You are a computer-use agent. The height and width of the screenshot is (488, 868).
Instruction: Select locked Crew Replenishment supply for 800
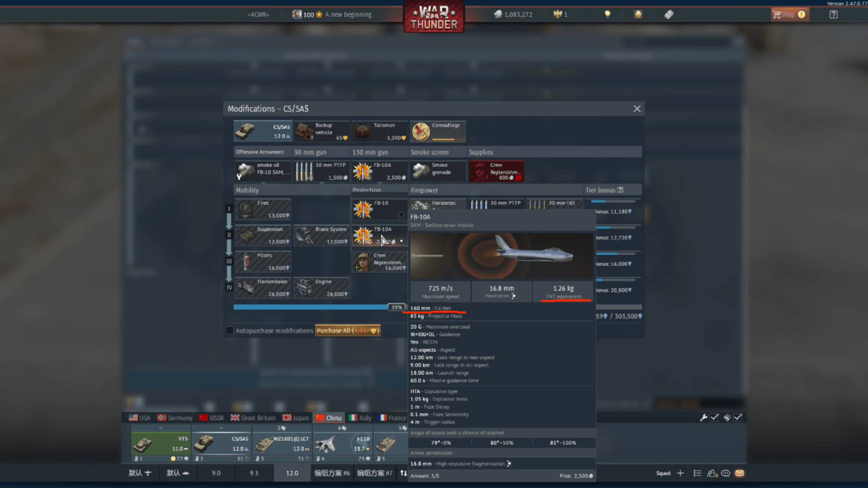496,172
